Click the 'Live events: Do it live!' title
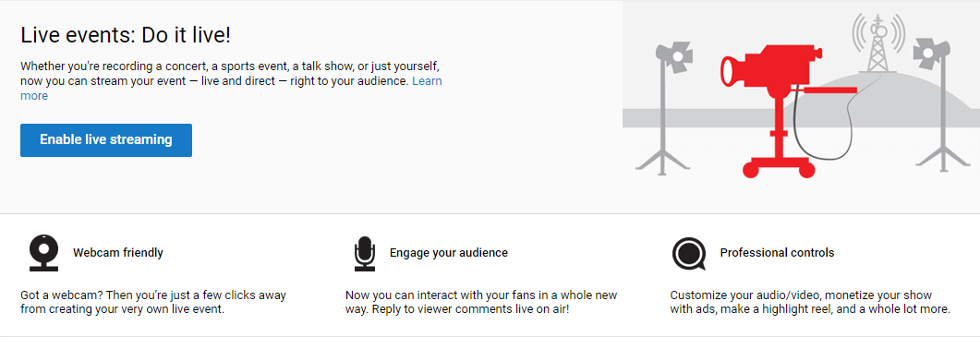980x337 pixels. tap(126, 35)
